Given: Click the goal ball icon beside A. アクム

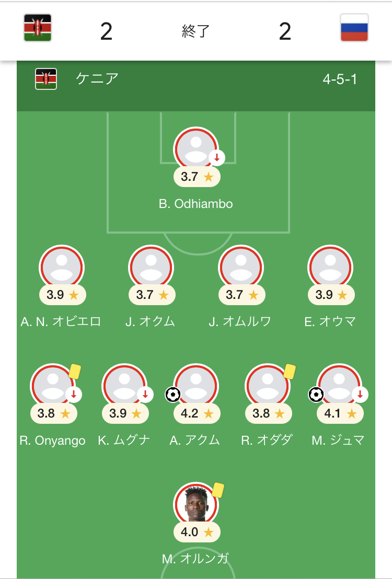Looking at the screenshot, I should click(172, 395).
